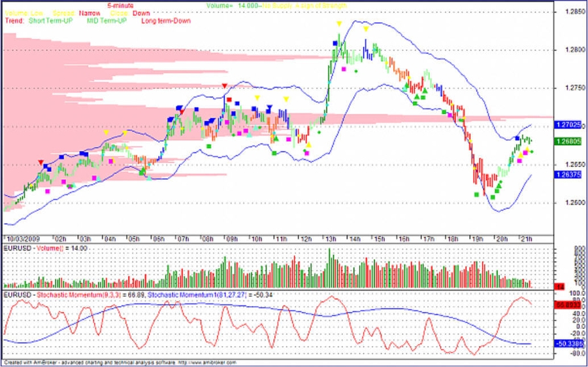This screenshot has width=588, height=367.
Task: Click the MID Term-UP trend label
Action: coord(109,21)
